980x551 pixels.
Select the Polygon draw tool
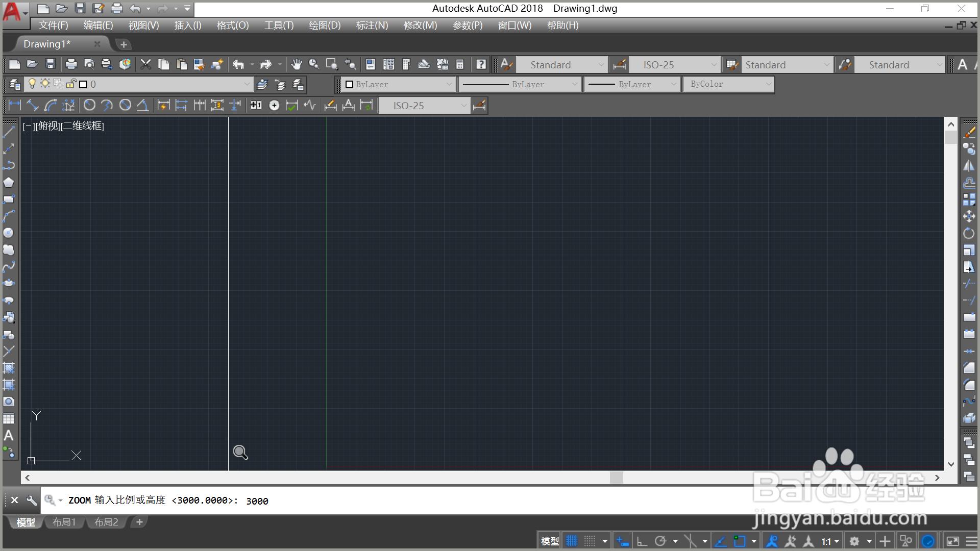[9, 183]
